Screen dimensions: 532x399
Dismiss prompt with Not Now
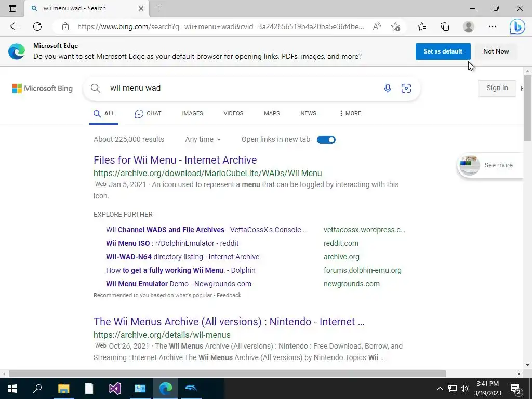(496, 51)
